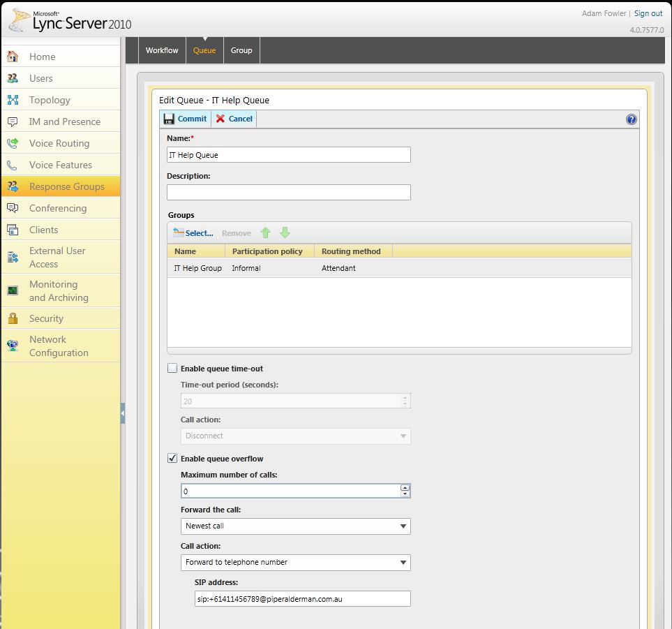Click Participation policy column header
The width and height of the screenshot is (672, 629).
[270, 251]
